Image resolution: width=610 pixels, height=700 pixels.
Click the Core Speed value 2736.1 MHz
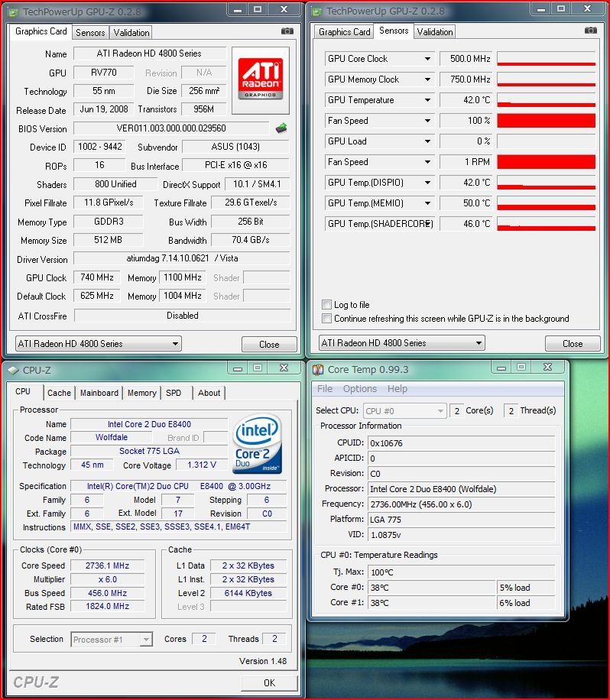(x=107, y=566)
